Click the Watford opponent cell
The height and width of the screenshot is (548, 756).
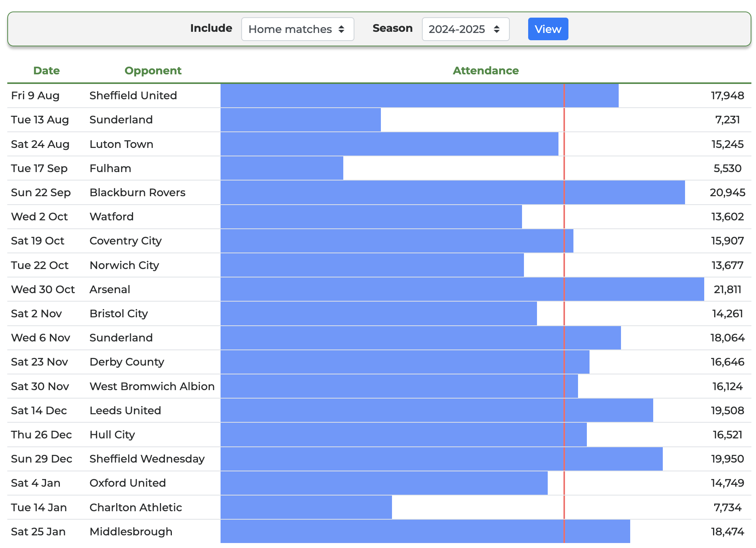tap(111, 217)
